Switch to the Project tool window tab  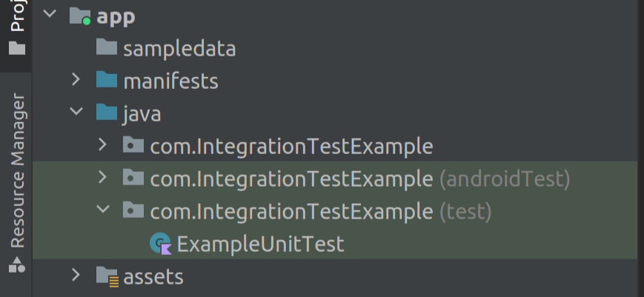click(17, 29)
